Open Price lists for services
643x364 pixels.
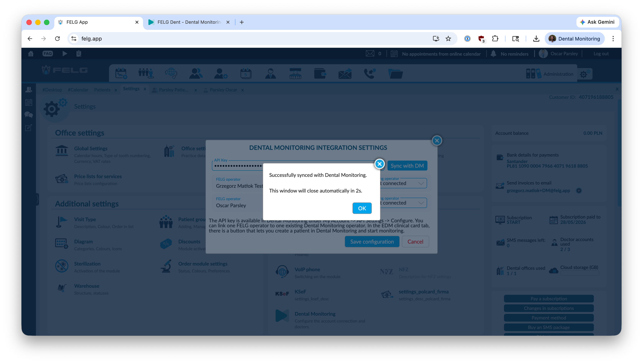coord(98,176)
